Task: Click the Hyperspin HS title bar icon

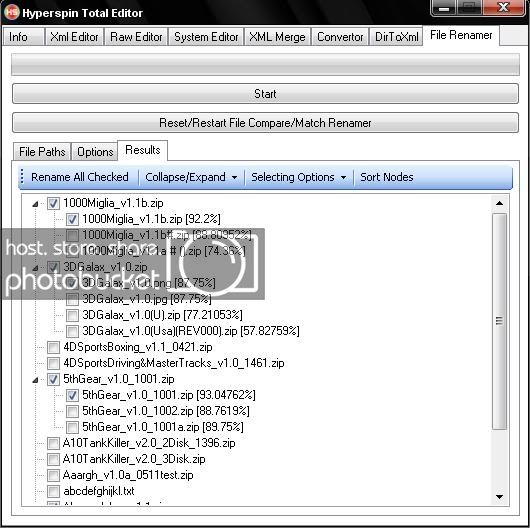Action: tap(12, 12)
